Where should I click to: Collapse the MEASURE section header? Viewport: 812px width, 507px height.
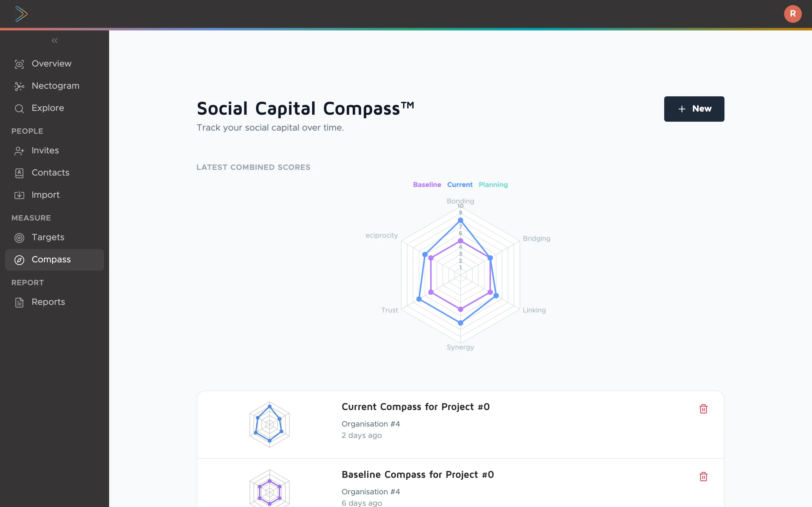31,218
